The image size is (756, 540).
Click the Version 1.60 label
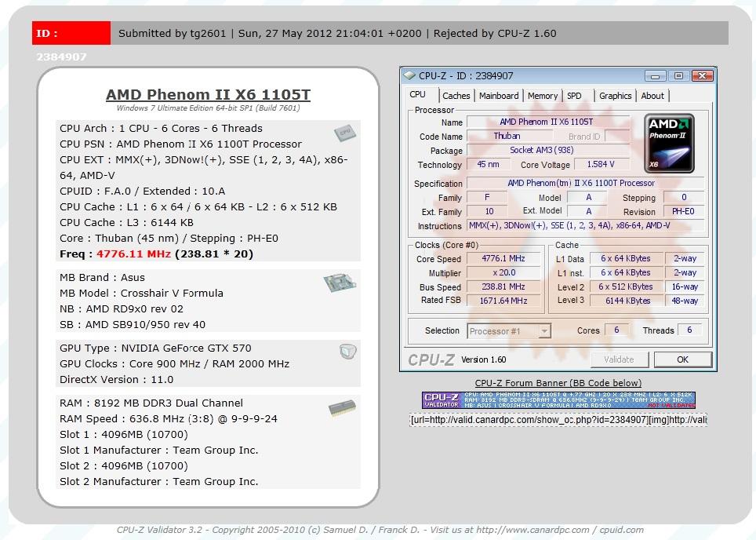[484, 360]
